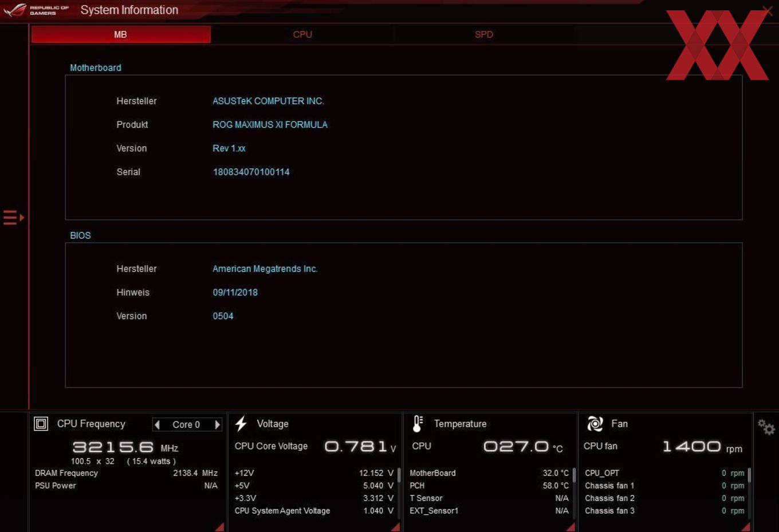Click the Voltage panel scrollbar
Image resolution: width=779 pixels, height=532 pixels.
[x=399, y=476]
